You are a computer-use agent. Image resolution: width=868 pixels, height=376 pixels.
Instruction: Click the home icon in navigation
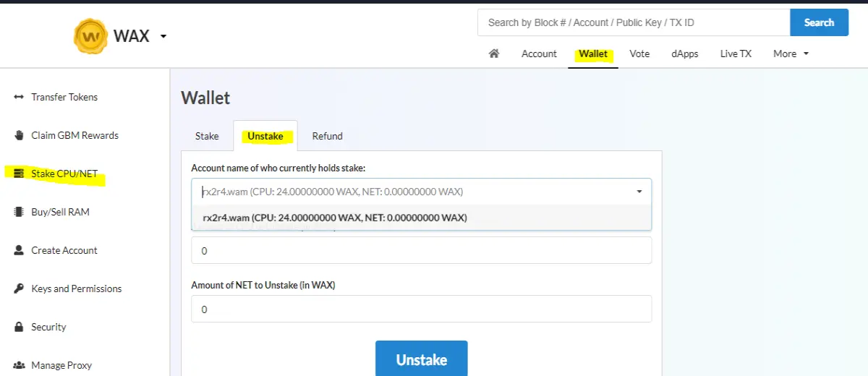(x=494, y=54)
